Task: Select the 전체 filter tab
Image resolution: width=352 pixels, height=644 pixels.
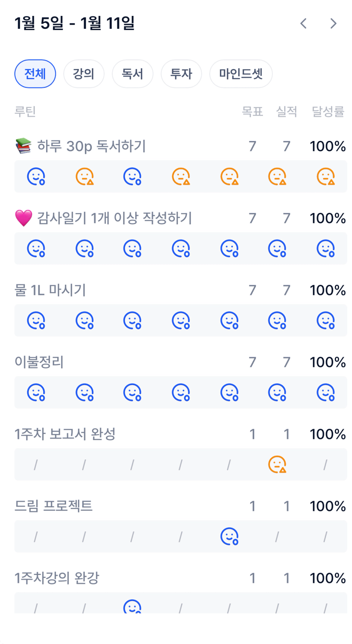Action: pyautogui.click(x=35, y=74)
